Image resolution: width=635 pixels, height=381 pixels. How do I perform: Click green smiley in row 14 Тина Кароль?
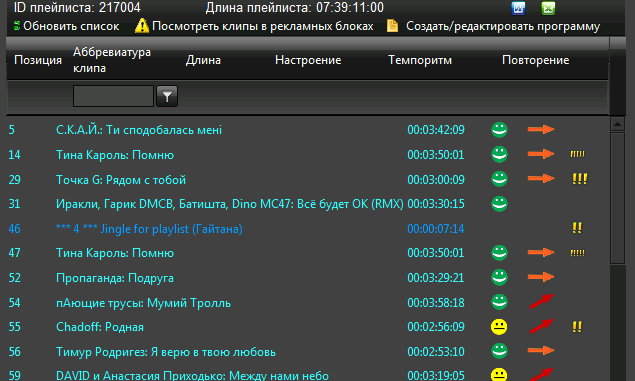[499, 154]
